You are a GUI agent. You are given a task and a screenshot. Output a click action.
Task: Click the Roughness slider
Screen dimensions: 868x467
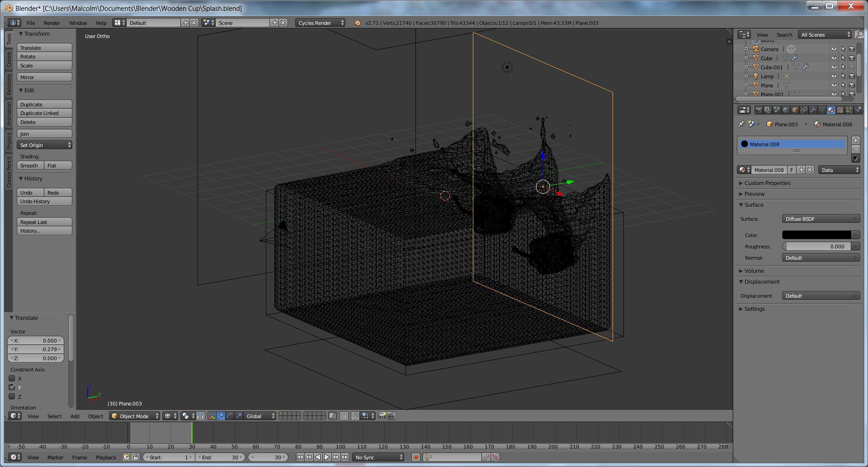pos(816,246)
